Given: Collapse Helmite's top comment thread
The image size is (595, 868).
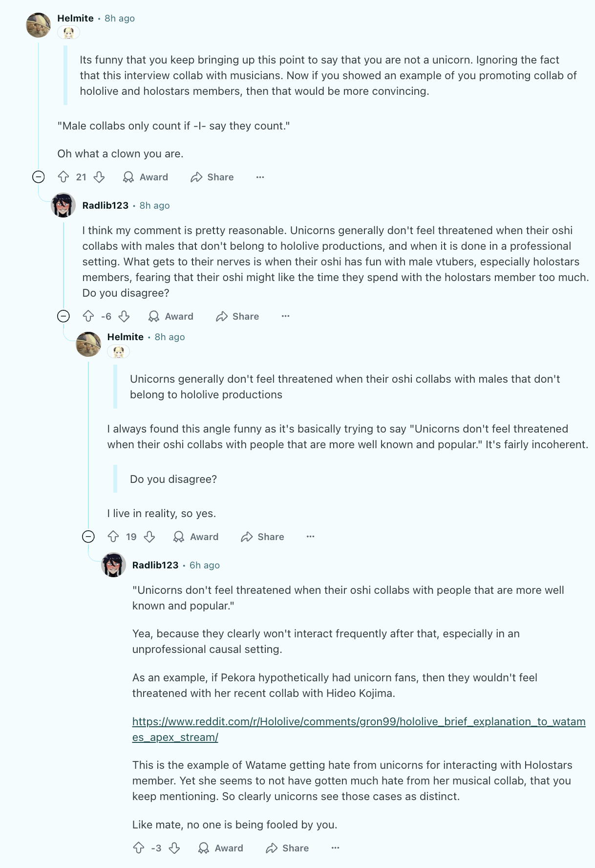Looking at the screenshot, I should (x=39, y=177).
